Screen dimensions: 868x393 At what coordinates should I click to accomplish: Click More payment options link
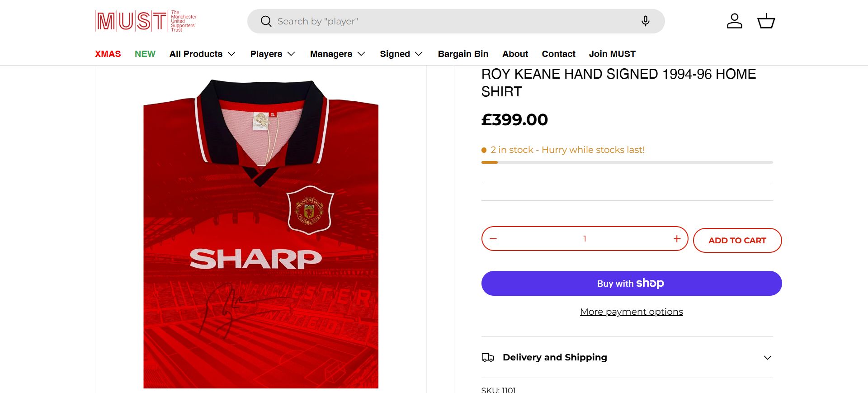coord(631,312)
